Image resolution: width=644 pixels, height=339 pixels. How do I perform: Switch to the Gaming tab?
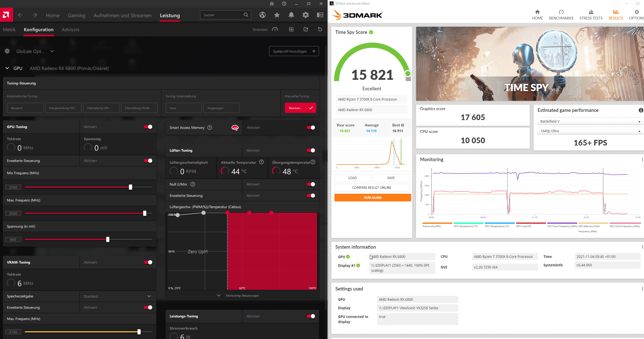(x=76, y=15)
